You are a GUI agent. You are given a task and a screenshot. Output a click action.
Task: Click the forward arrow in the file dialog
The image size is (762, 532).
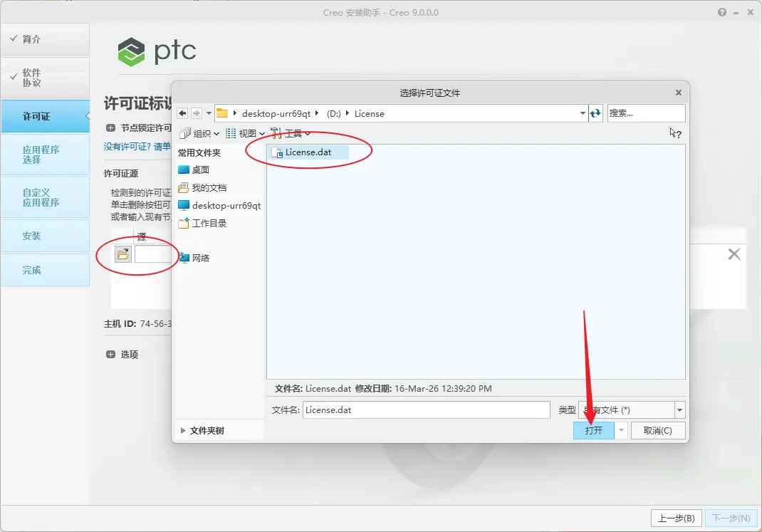tap(197, 113)
